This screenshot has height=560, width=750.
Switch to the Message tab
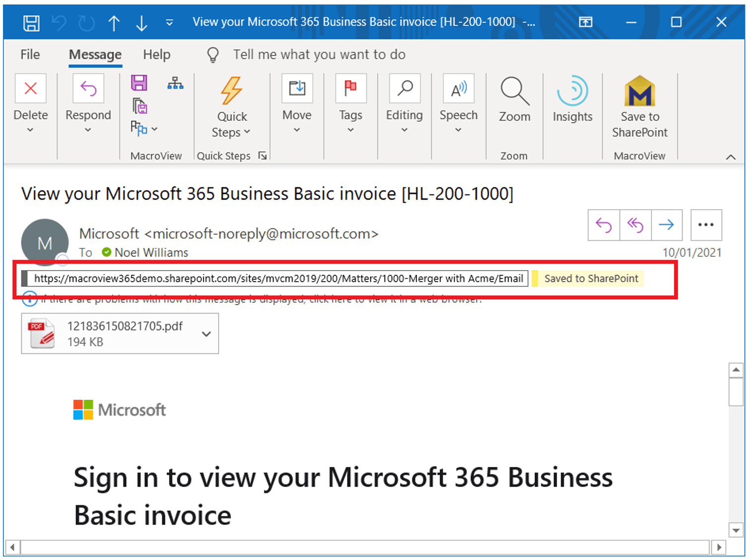[x=95, y=55]
